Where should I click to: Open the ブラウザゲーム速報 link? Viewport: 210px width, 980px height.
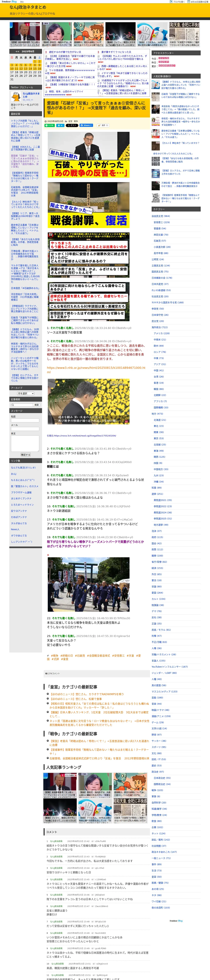point(21,492)
